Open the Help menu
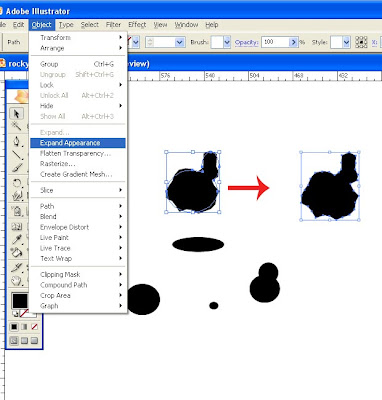This screenshot has width=382, height=400. [211, 25]
